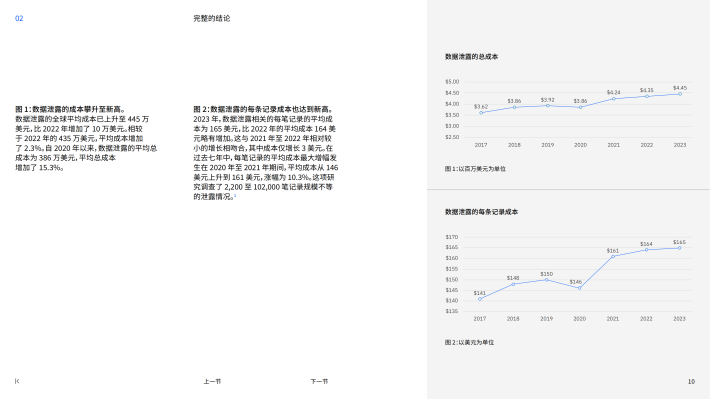Open the footnote superscript after 泄露情况

click(235, 196)
